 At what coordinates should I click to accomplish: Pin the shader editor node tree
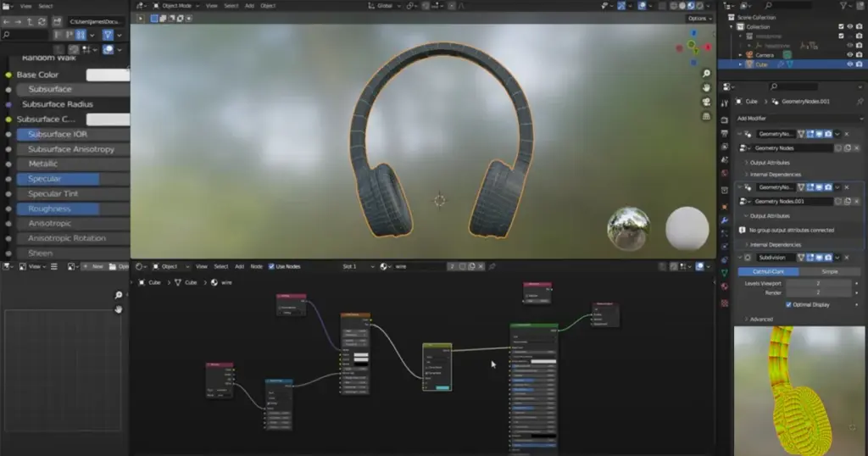click(492, 267)
